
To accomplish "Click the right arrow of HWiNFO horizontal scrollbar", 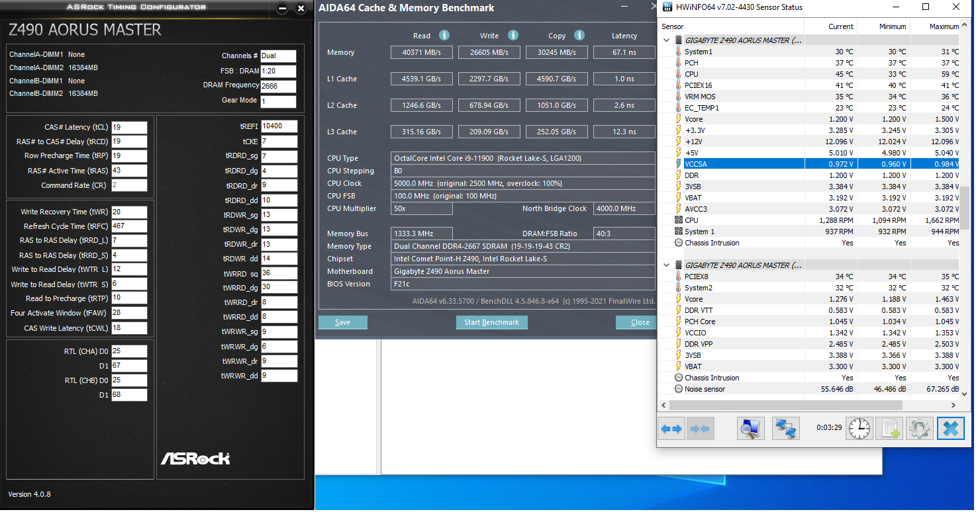I will click(x=954, y=405).
